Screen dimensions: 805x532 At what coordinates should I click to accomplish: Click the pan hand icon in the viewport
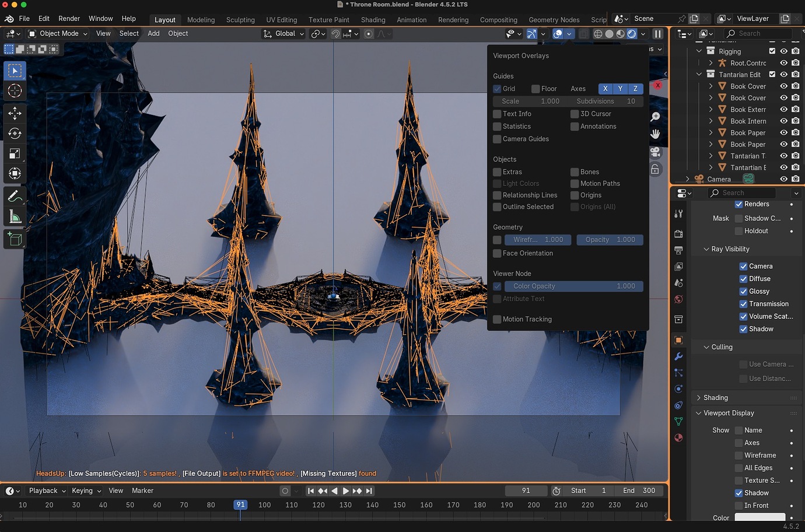pos(655,134)
